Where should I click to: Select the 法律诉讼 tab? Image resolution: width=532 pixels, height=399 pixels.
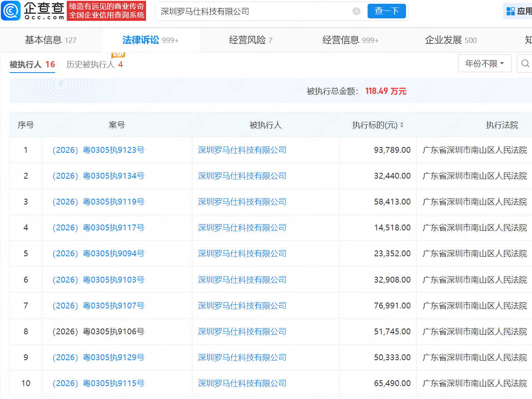pos(150,40)
